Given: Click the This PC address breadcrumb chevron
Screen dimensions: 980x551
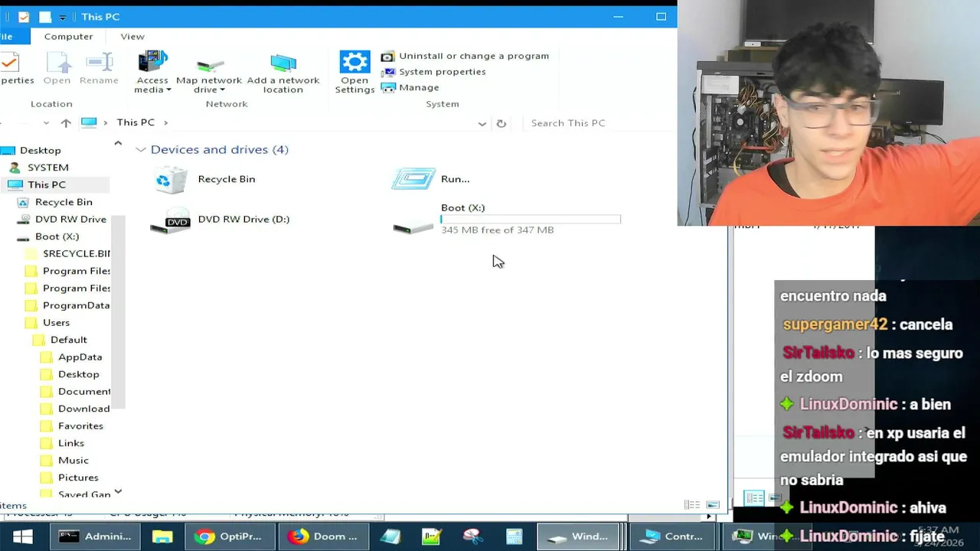Looking at the screenshot, I should [165, 122].
